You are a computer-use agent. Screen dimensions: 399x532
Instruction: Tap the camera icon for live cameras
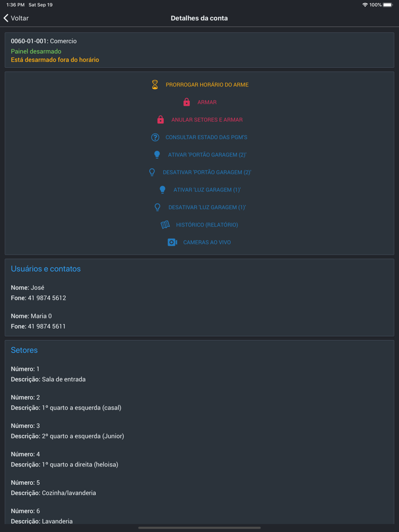pyautogui.click(x=172, y=242)
